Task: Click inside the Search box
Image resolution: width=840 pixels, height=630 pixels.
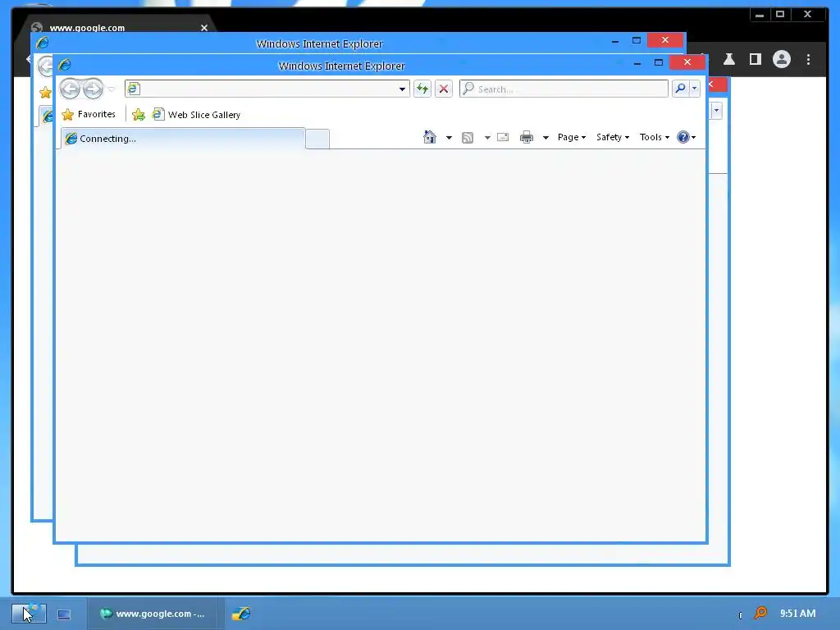Action: tap(564, 89)
